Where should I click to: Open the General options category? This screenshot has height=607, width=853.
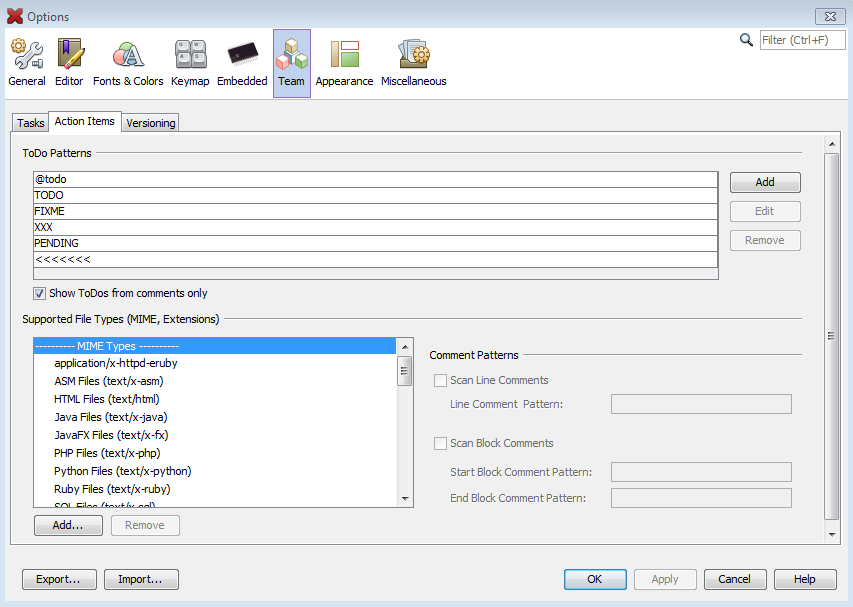27,63
